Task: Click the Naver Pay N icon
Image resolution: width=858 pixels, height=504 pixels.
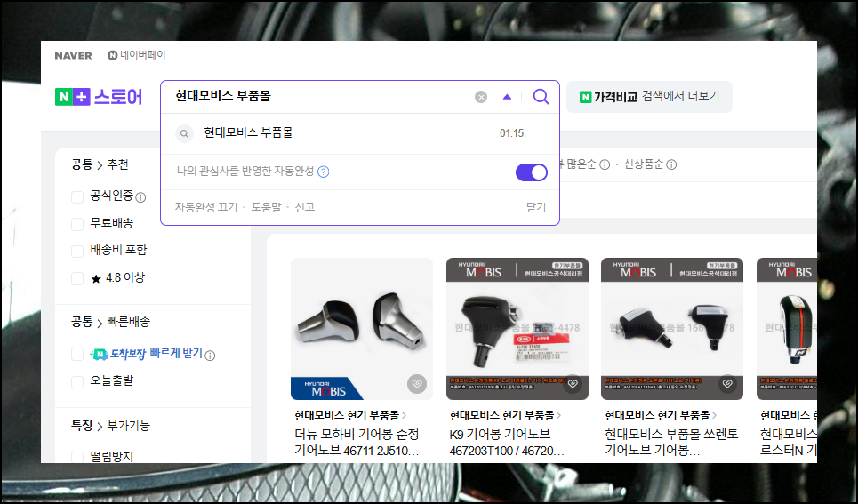Action: (x=112, y=55)
